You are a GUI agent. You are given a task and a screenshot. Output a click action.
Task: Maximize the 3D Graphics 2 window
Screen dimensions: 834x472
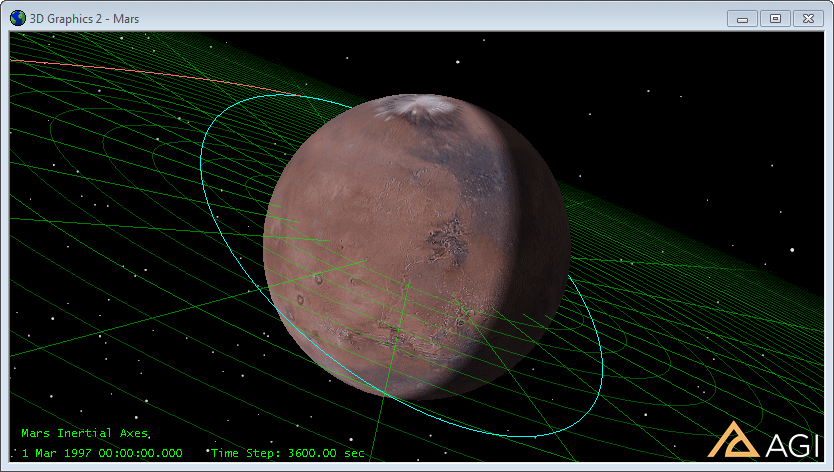pyautogui.click(x=774, y=18)
